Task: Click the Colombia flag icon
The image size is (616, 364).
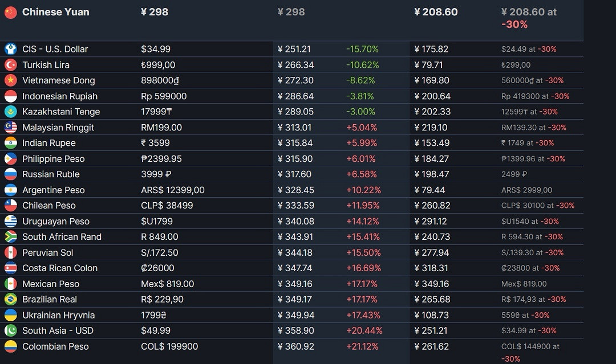Action: [x=10, y=346]
